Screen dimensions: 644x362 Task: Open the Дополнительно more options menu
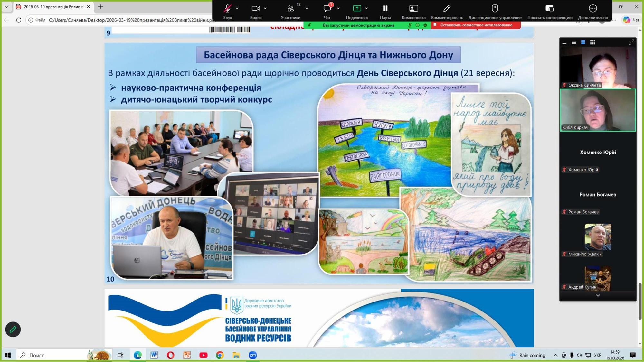(x=593, y=9)
